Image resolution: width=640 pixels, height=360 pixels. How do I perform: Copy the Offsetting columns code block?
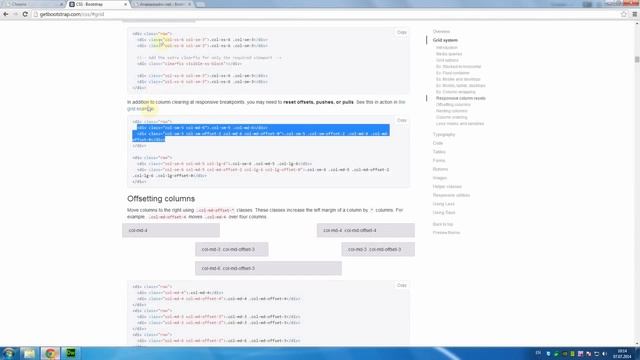[x=402, y=285]
